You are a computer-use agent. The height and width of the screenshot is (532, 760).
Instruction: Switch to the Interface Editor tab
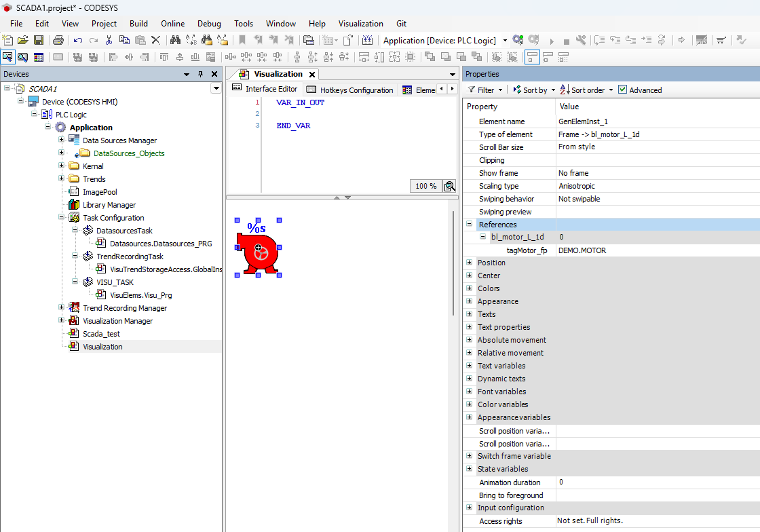(x=265, y=89)
